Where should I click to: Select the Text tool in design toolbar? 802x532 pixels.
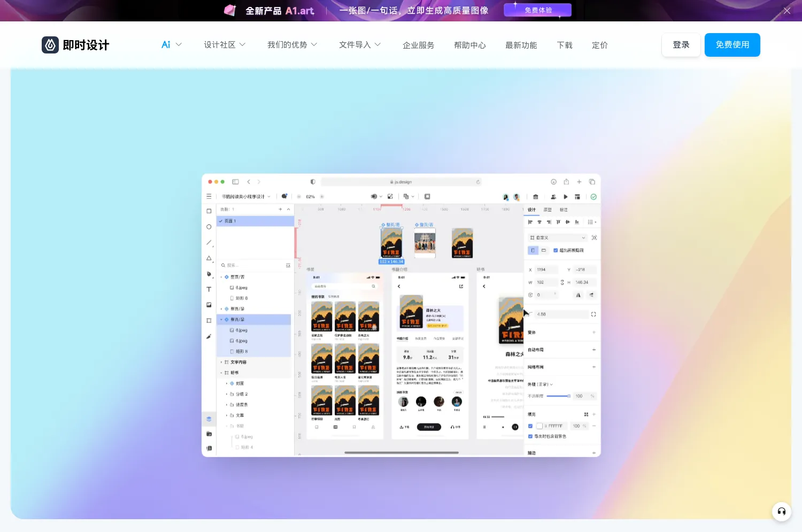[209, 289]
